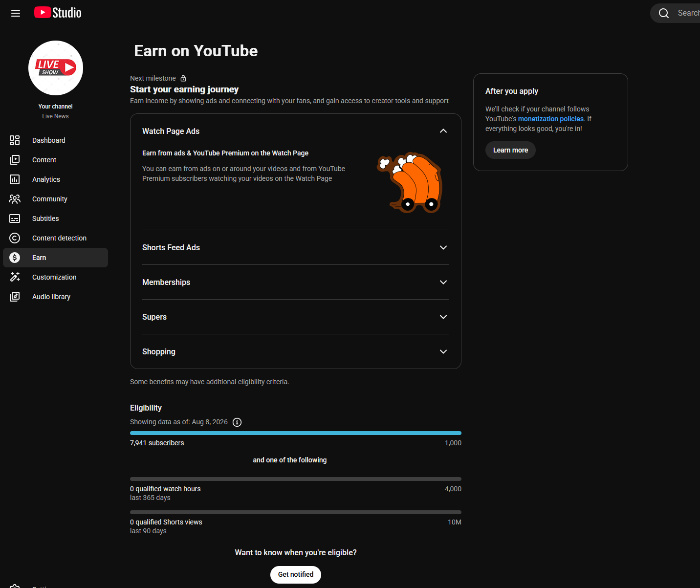Open Analytics in the sidebar
The height and width of the screenshot is (588, 700).
coord(56,179)
